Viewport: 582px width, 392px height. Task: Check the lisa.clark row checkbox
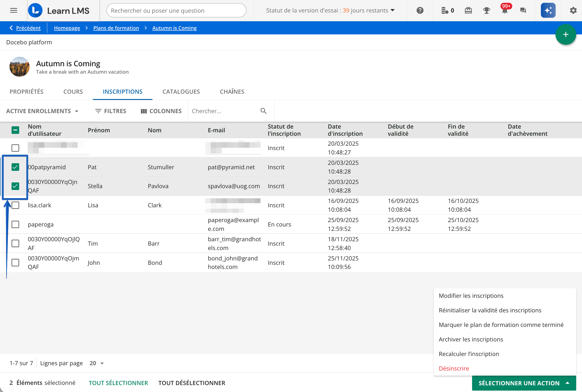tap(15, 205)
